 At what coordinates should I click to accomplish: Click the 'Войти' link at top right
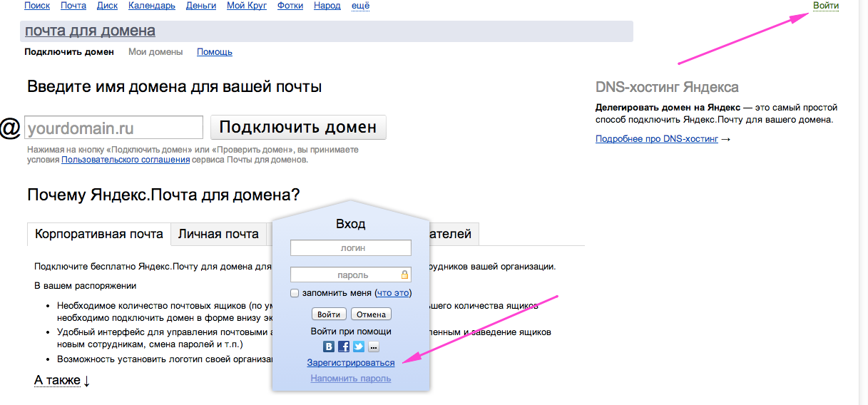tap(826, 6)
